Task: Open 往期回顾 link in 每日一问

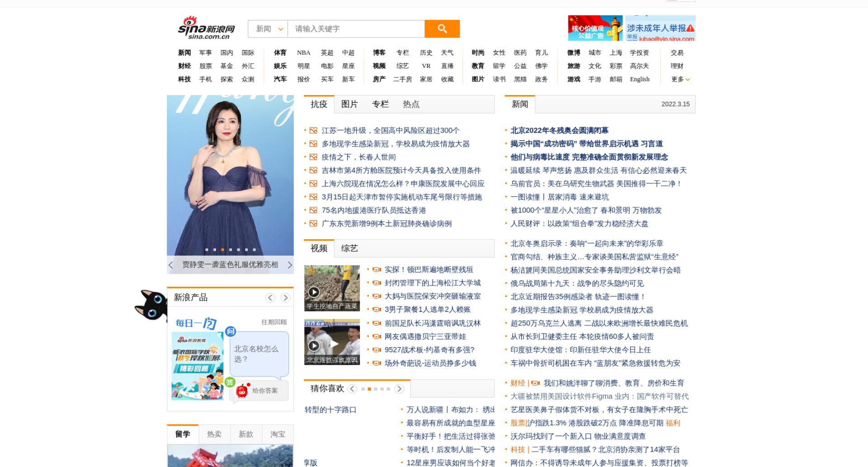Action: 274,322
